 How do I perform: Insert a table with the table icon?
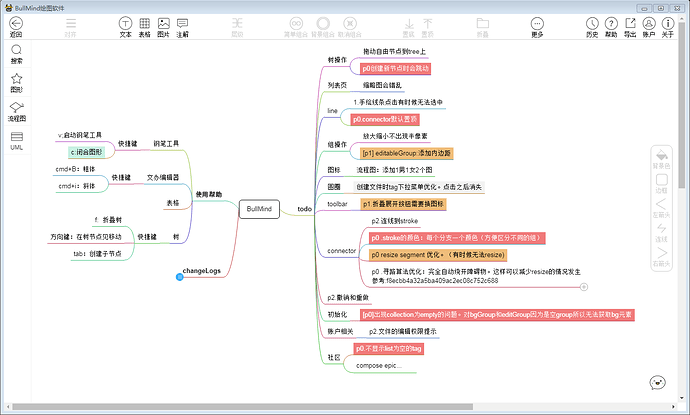144,23
